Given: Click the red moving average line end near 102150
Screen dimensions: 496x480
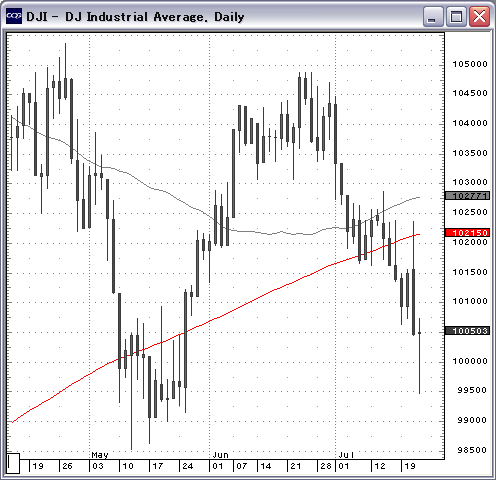Looking at the screenshot, I should coord(418,235).
